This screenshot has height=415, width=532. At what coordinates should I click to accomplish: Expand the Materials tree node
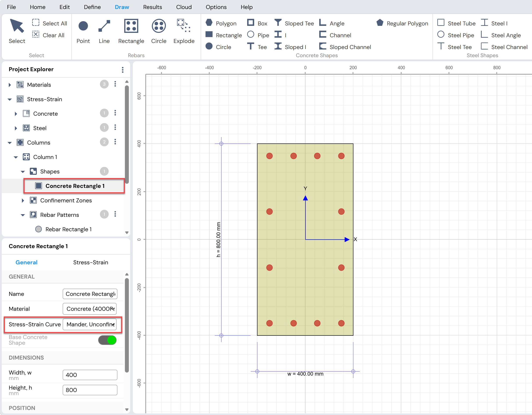[10, 85]
